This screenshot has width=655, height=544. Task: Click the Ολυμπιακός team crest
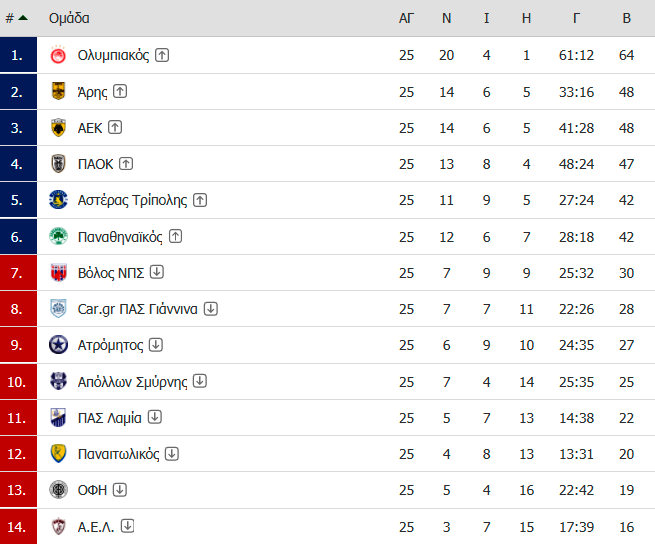(58, 55)
